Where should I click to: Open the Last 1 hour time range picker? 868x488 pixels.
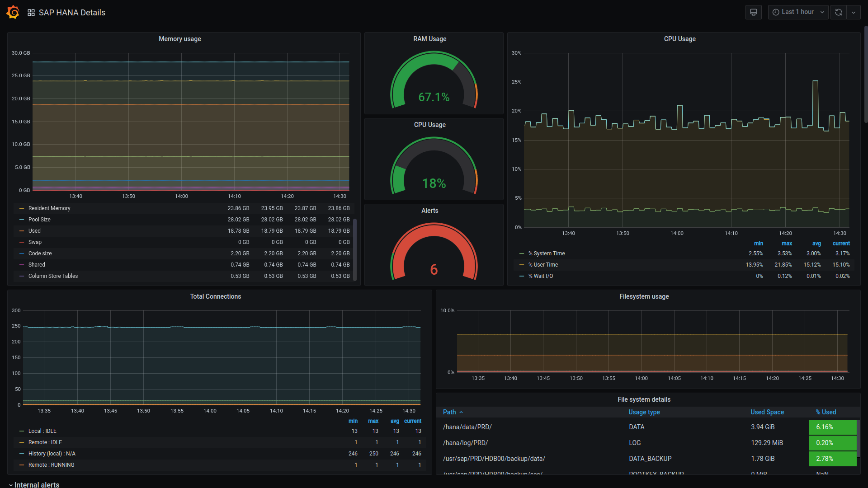[797, 12]
